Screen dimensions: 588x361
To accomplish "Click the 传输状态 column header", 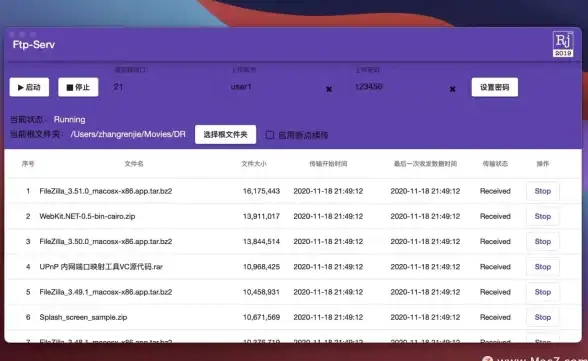I will tap(495, 164).
